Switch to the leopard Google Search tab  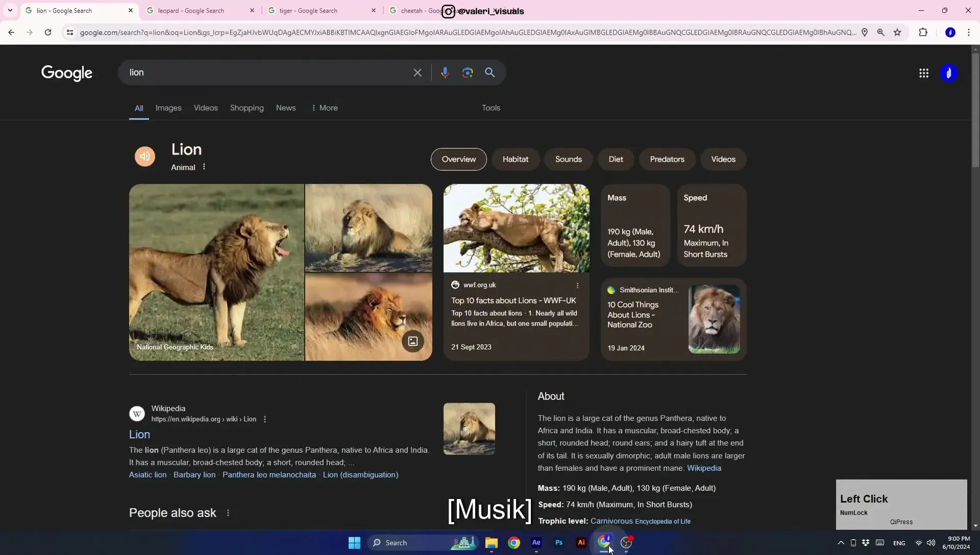(x=200, y=10)
